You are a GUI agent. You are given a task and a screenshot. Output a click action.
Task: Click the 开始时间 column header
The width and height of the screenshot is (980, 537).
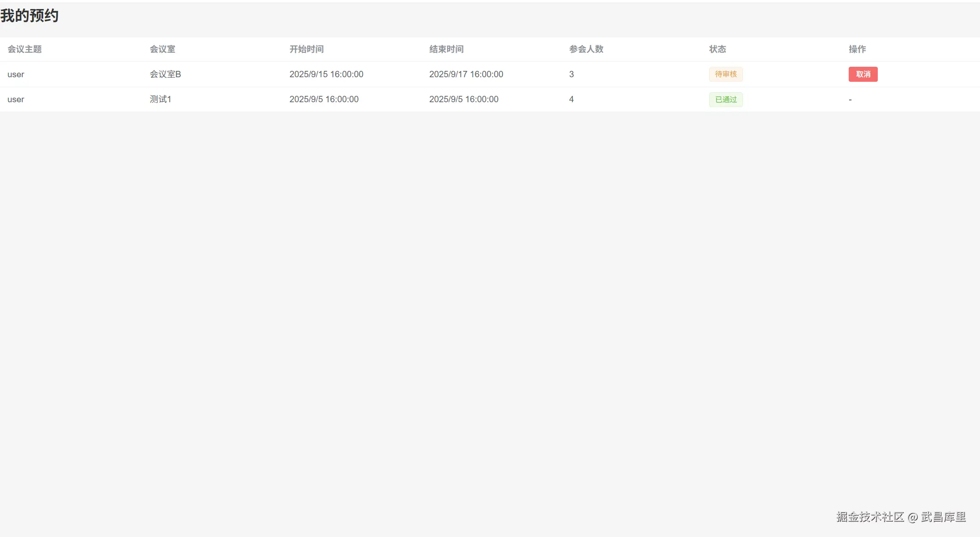(x=306, y=49)
